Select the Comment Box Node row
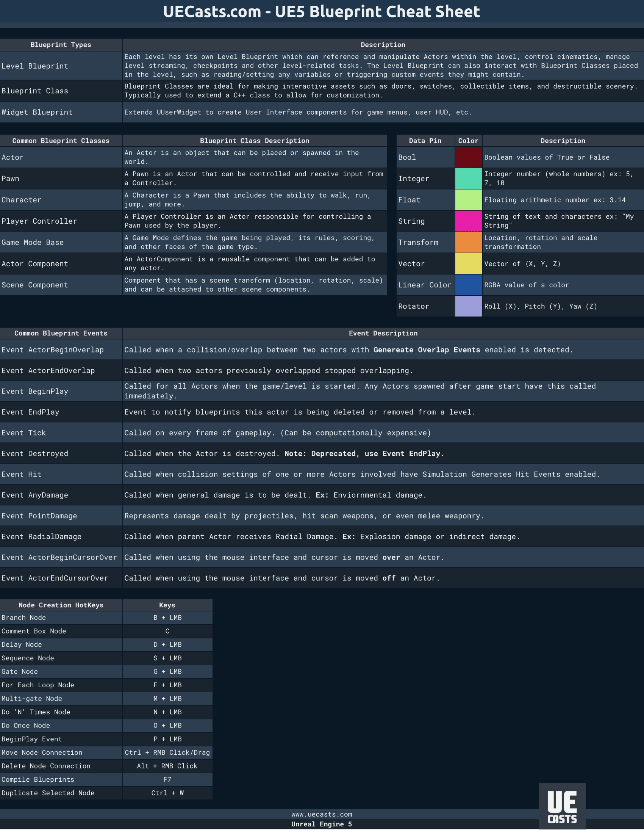644x834 pixels. click(x=106, y=631)
